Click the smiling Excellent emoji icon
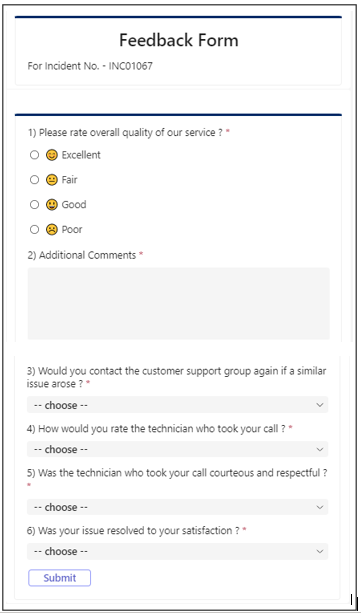Image resolution: width=361 pixels, height=613 pixels. (x=52, y=155)
